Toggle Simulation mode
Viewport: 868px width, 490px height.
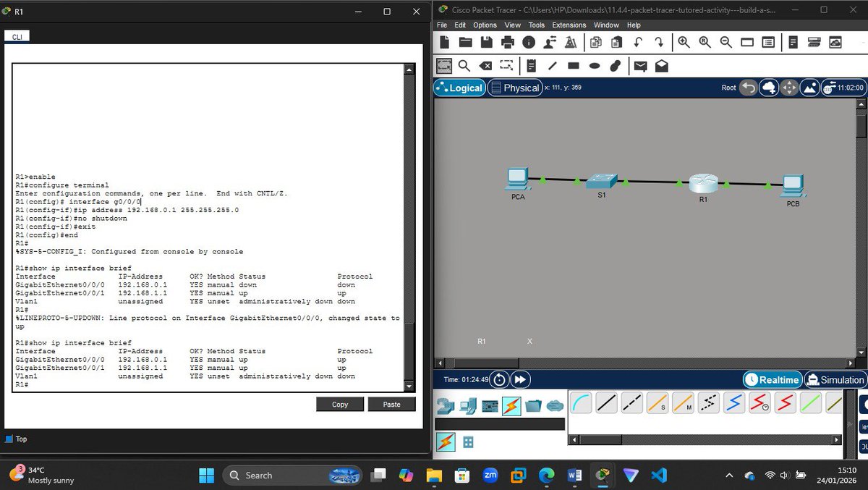(835, 379)
